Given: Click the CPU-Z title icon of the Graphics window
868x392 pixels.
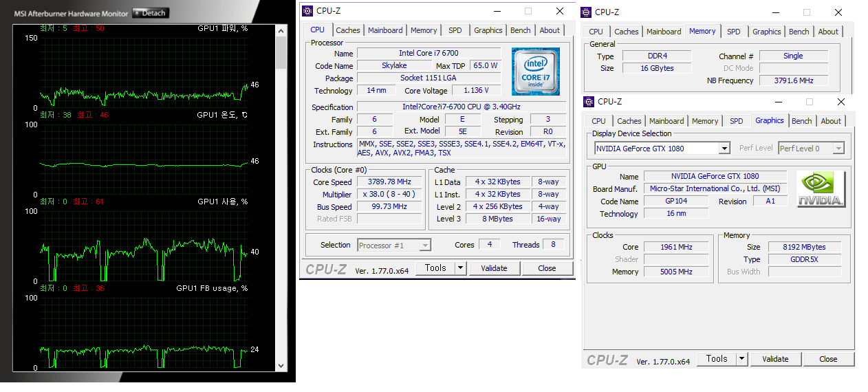Looking at the screenshot, I should coord(589,102).
